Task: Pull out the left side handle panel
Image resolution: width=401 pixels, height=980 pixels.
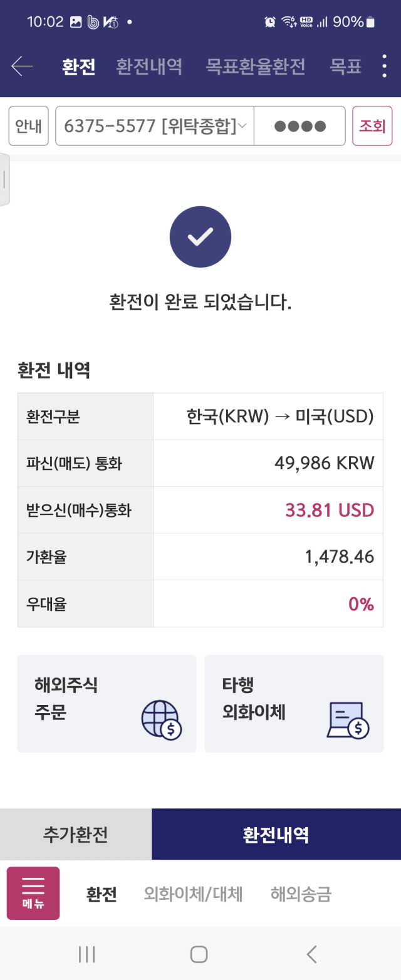Action: (x=5, y=179)
